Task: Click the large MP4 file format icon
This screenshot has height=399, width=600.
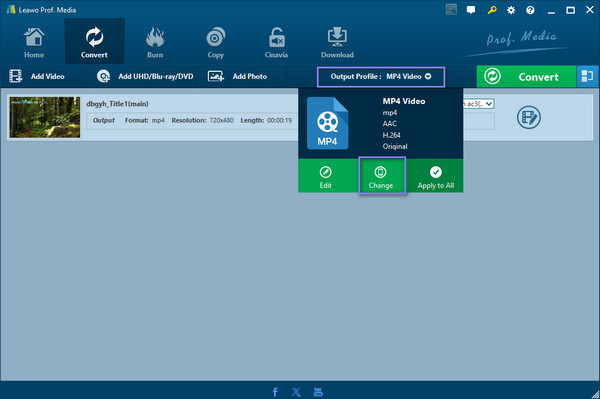Action: coord(328,123)
